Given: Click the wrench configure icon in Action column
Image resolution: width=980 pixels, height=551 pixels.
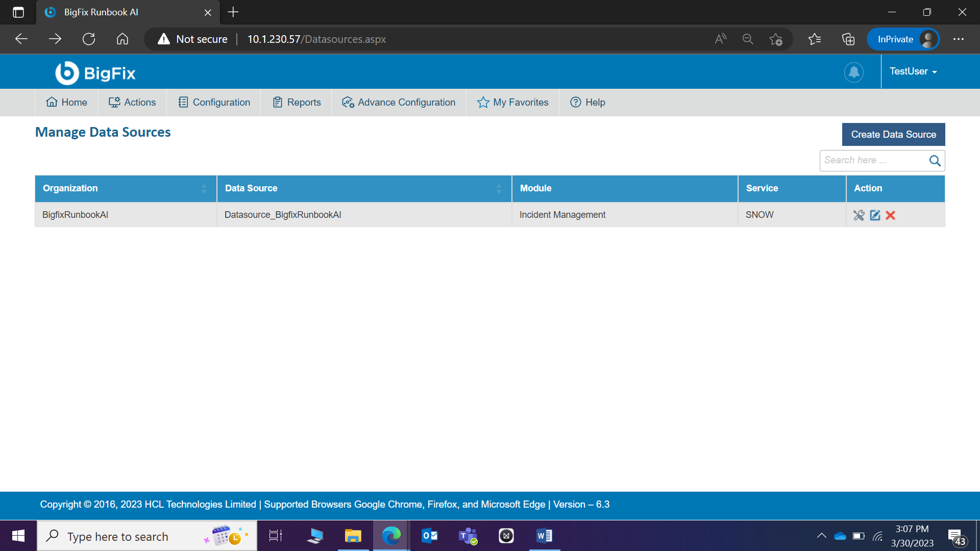Looking at the screenshot, I should point(859,215).
